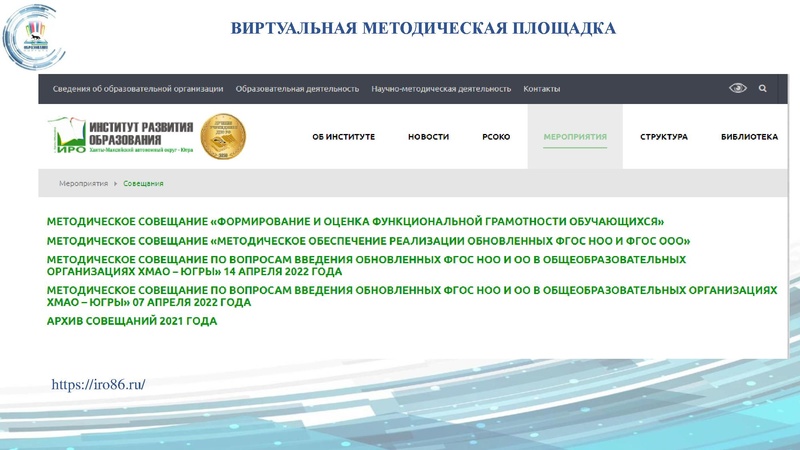Click the https://iro86.ru/ URL text
Screen dimensions: 800x450
[x=98, y=384]
